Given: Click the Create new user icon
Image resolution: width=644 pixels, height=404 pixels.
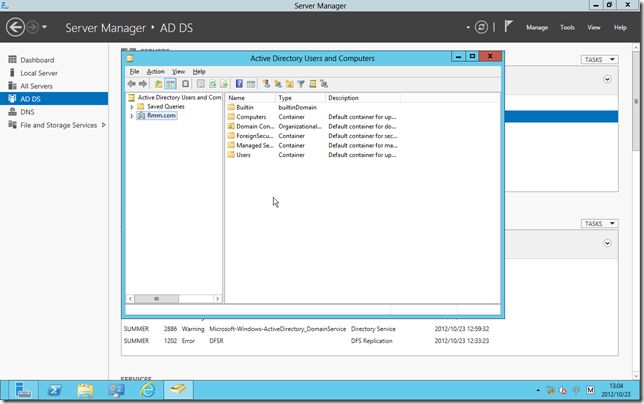Looking at the screenshot, I should tap(266, 84).
